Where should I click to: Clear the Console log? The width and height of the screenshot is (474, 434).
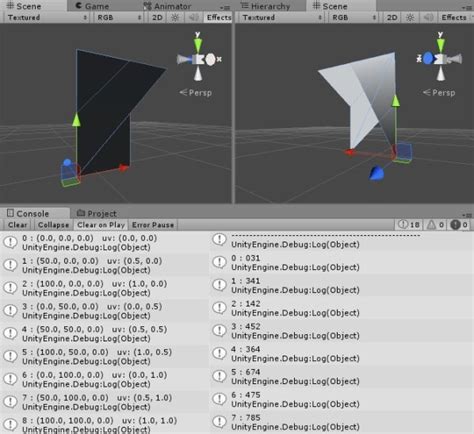[17, 225]
